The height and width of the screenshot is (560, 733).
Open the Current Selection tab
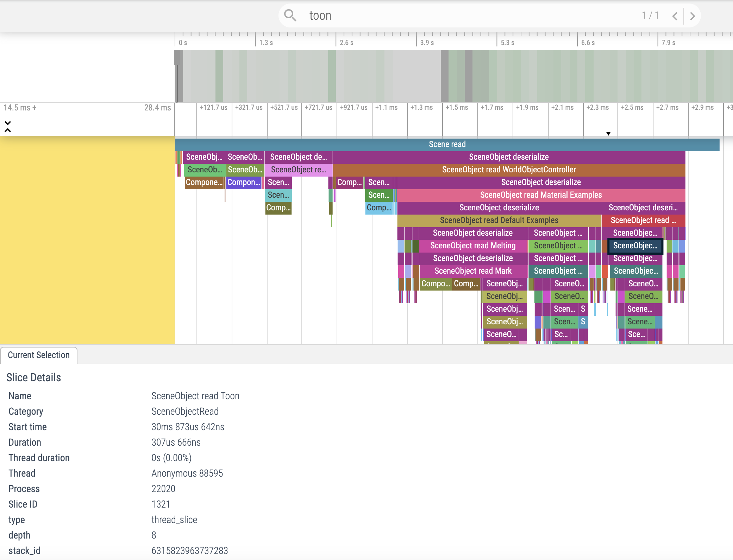tap(39, 355)
